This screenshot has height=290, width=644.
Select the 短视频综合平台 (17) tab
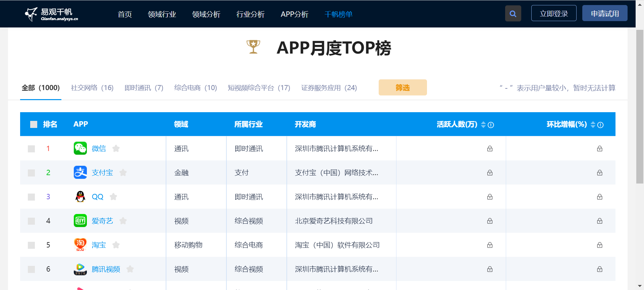(x=259, y=88)
